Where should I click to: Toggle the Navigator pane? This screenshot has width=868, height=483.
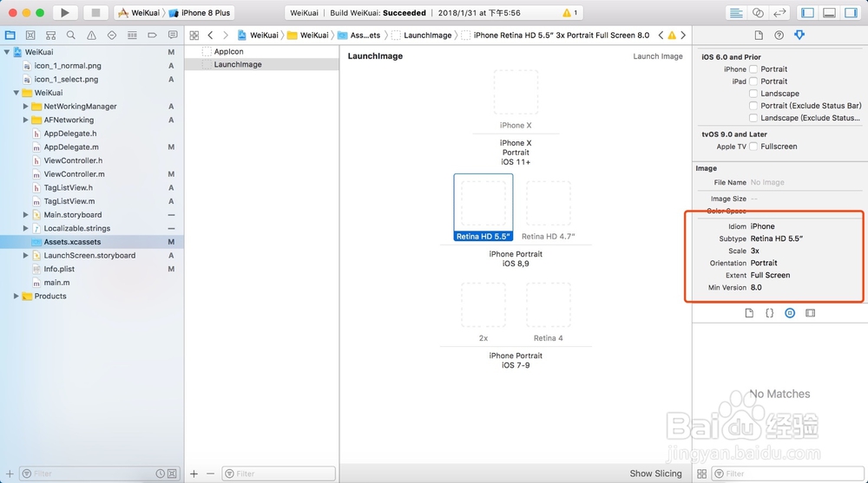point(807,12)
